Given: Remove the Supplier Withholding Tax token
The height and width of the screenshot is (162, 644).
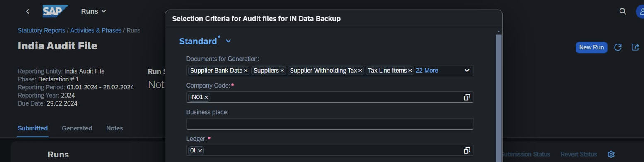Looking at the screenshot, I should tap(360, 71).
